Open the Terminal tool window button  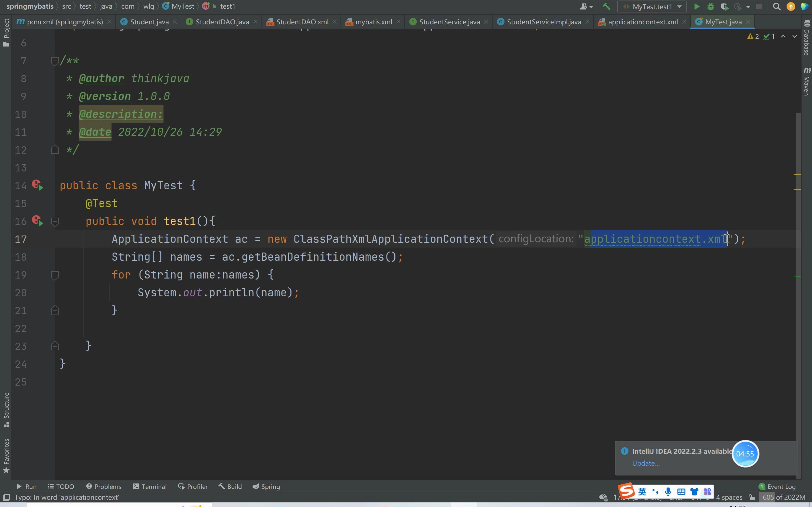[150, 486]
